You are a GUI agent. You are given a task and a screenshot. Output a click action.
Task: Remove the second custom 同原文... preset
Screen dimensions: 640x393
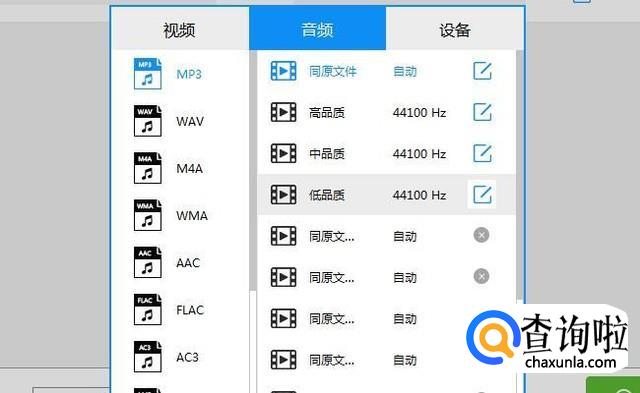click(x=481, y=276)
